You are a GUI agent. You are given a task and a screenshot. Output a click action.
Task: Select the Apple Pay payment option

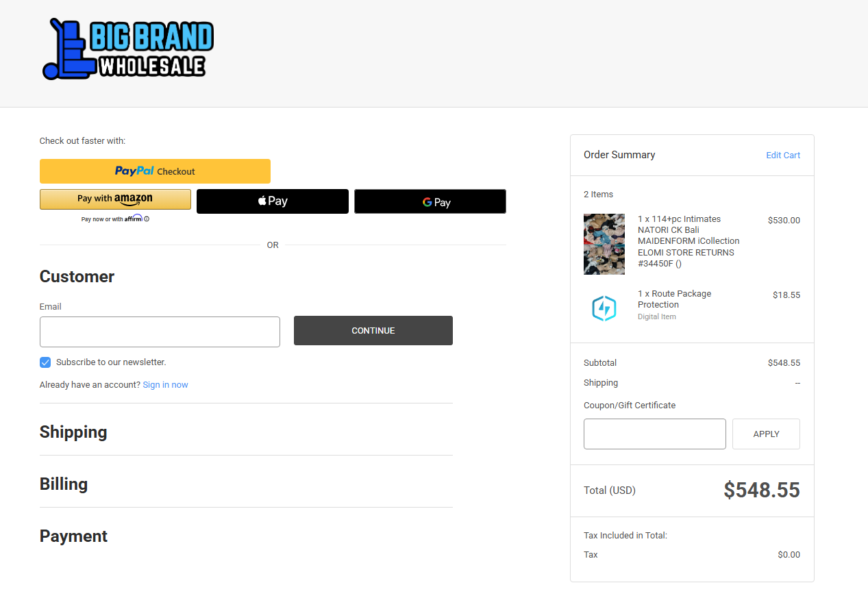(x=272, y=201)
